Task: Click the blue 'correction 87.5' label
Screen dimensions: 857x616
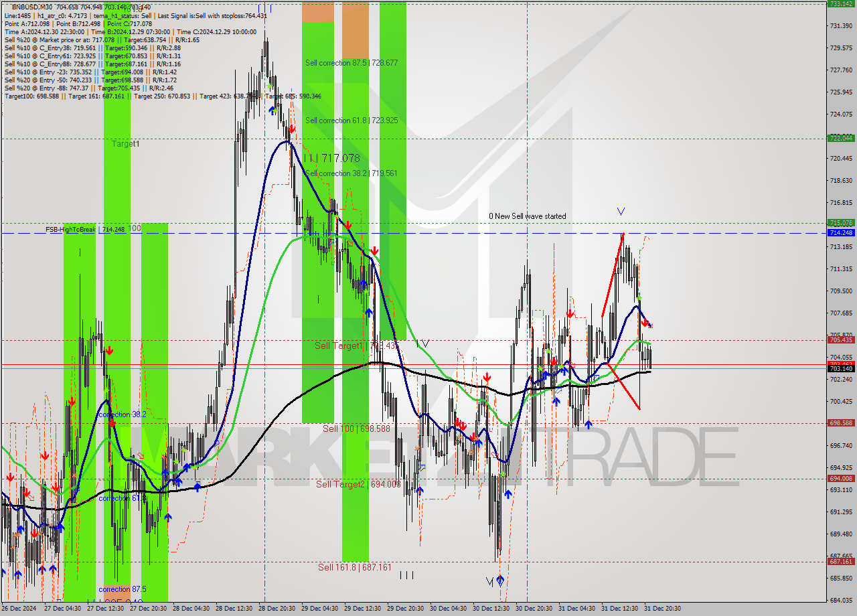Action: coord(123,589)
